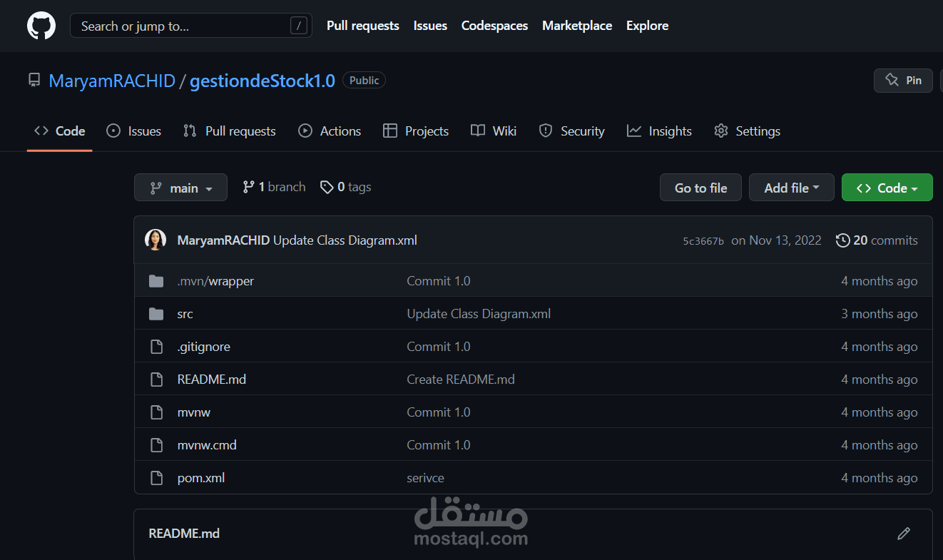Open the mvnw file
This screenshot has width=943, height=560.
(193, 412)
